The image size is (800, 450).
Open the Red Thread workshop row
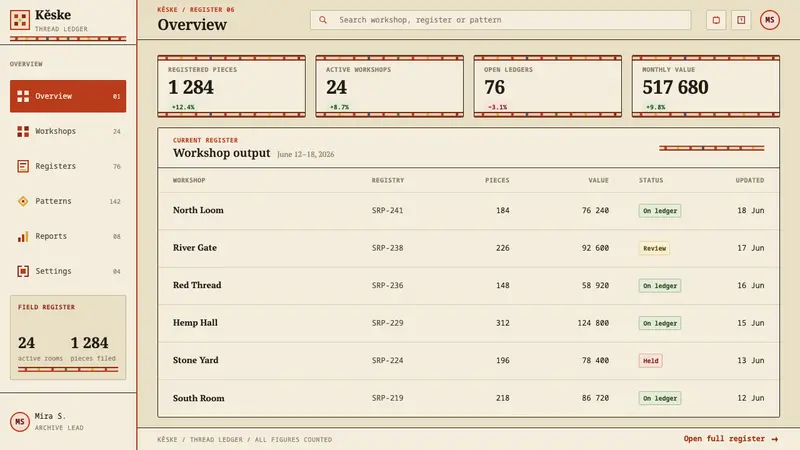(468, 286)
